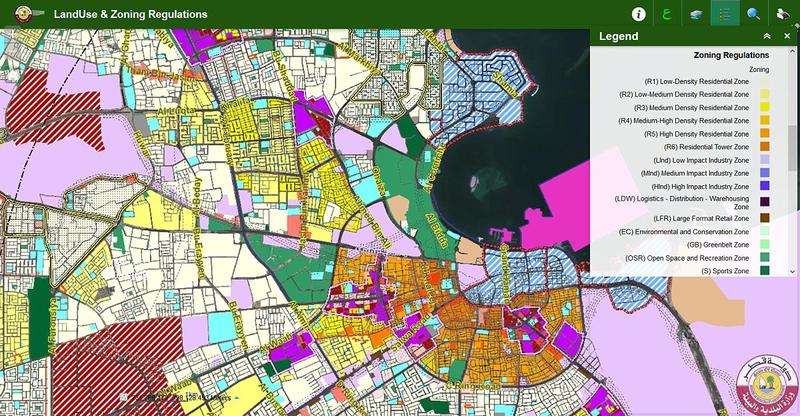
Task: Switch language using the Arabic letter icon
Action: [665, 15]
